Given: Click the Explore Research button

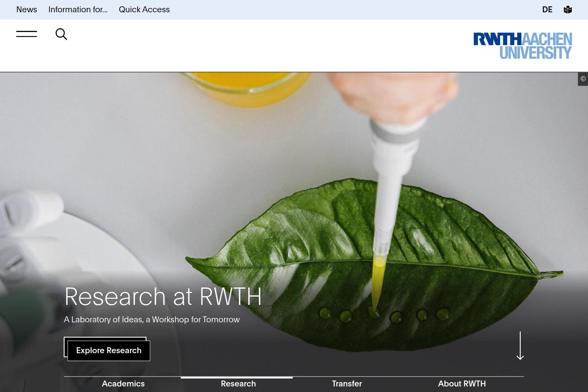Looking at the screenshot, I should [x=108, y=350].
